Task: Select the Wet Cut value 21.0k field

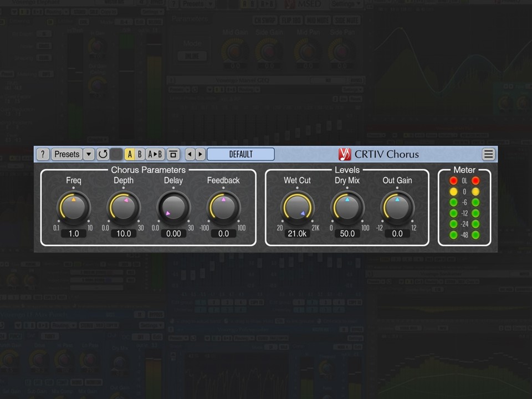Action: pyautogui.click(x=297, y=234)
